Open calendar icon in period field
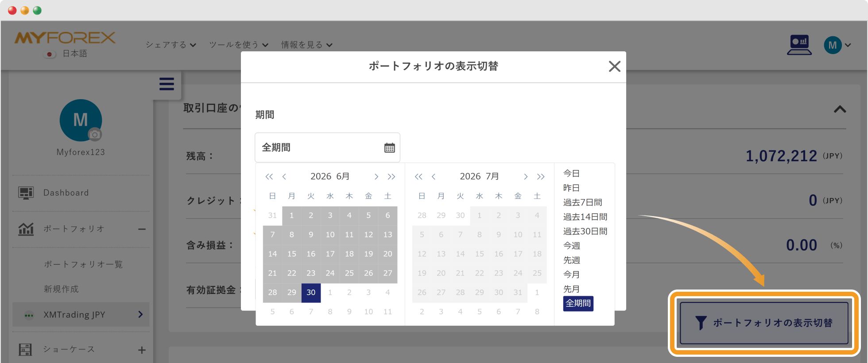The image size is (868, 363). [389, 148]
